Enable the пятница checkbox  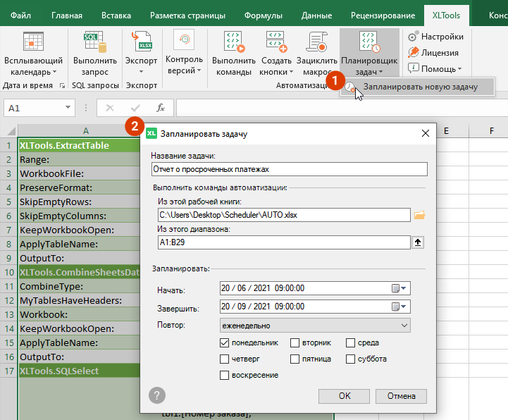[x=295, y=359]
